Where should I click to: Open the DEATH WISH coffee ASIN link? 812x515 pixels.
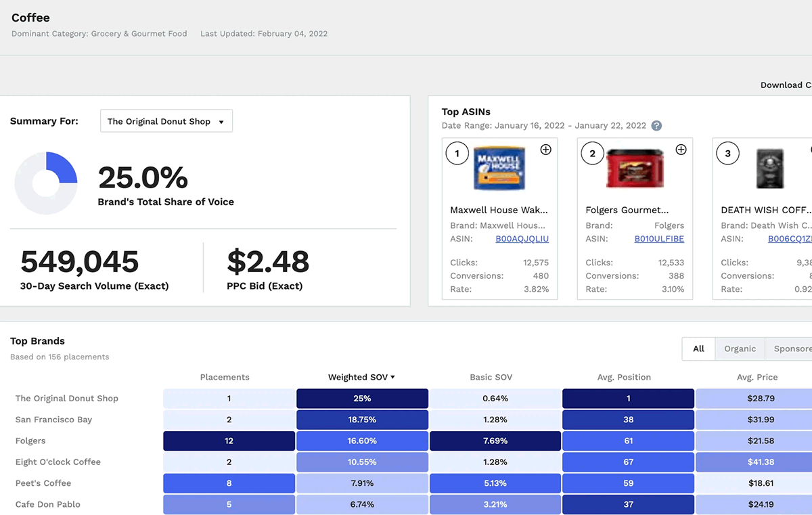[x=790, y=239]
